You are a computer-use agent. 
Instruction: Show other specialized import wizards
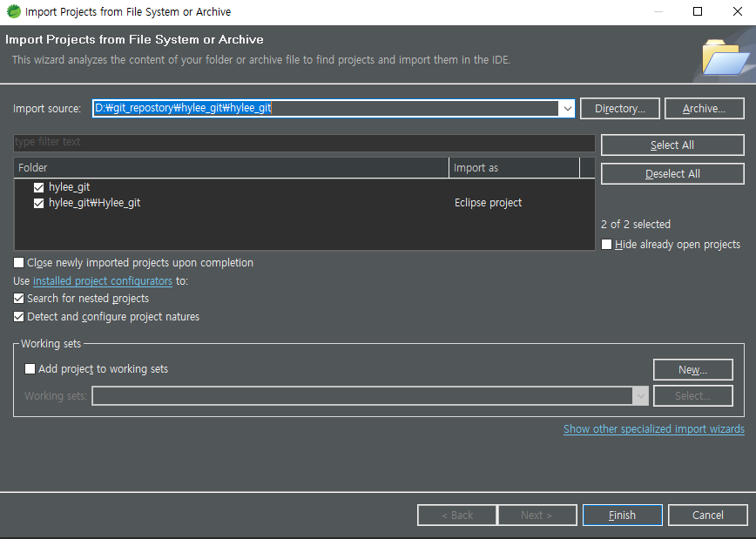pyautogui.click(x=653, y=429)
